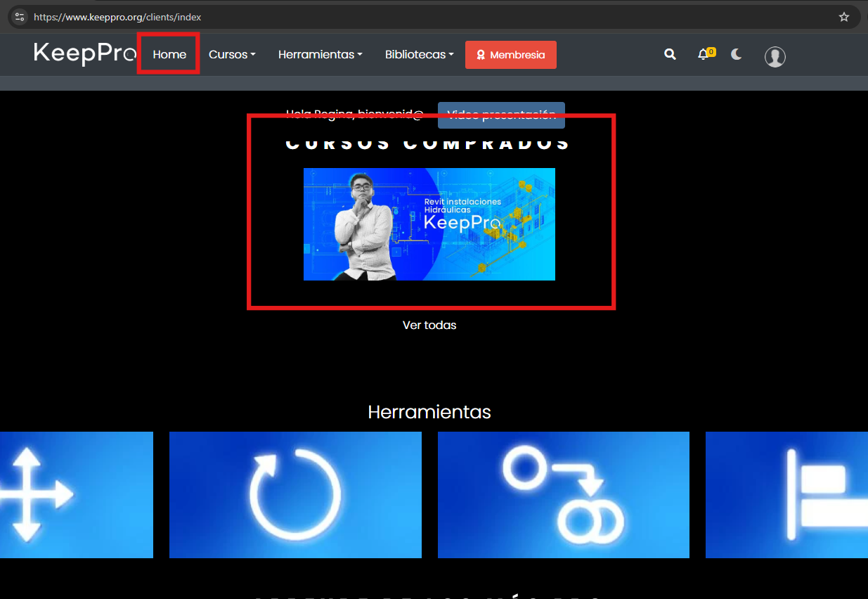Open the user profile avatar
The image size is (868, 599).
(775, 56)
